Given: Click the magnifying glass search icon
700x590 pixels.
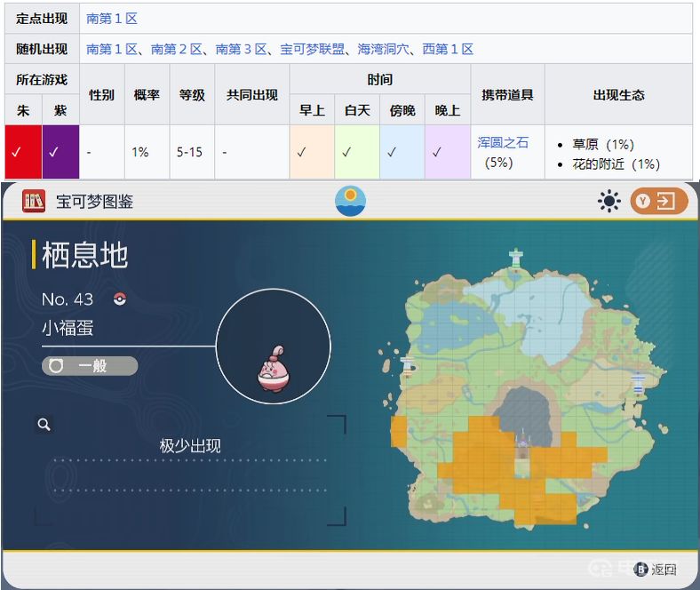Looking at the screenshot, I should (44, 425).
